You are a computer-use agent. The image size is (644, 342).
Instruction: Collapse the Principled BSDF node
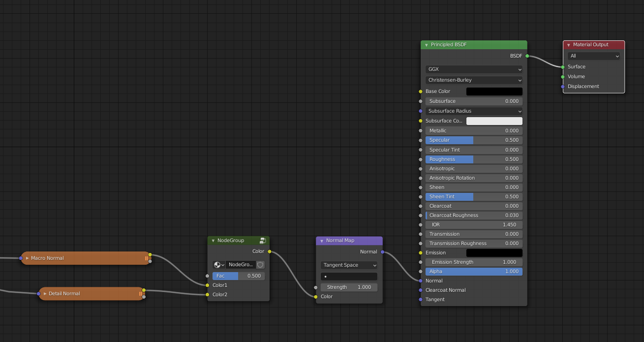tap(427, 45)
